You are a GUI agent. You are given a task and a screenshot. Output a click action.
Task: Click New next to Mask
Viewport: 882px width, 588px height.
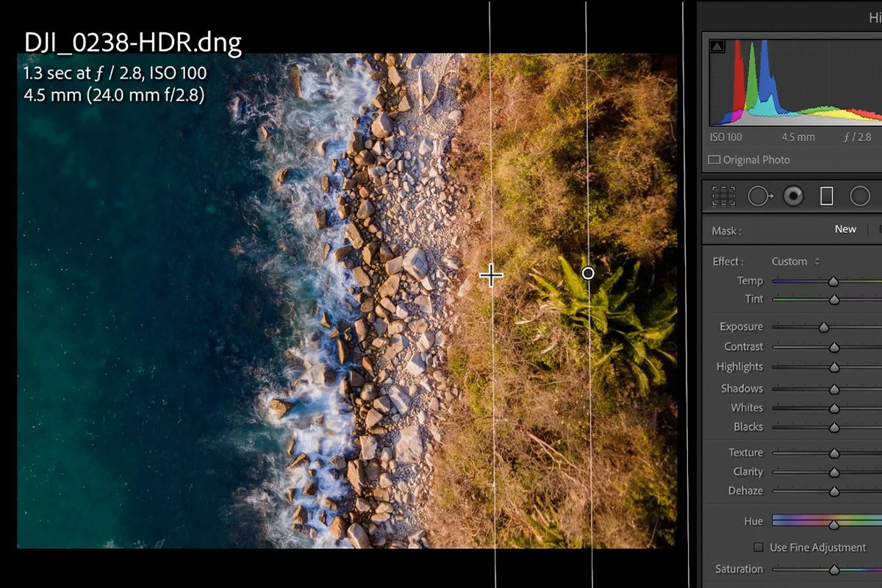point(845,229)
